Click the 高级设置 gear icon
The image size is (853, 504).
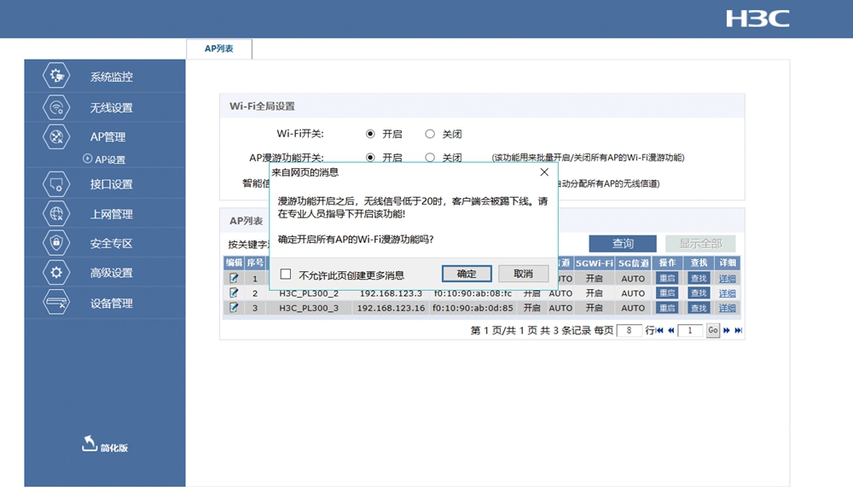[x=56, y=273]
